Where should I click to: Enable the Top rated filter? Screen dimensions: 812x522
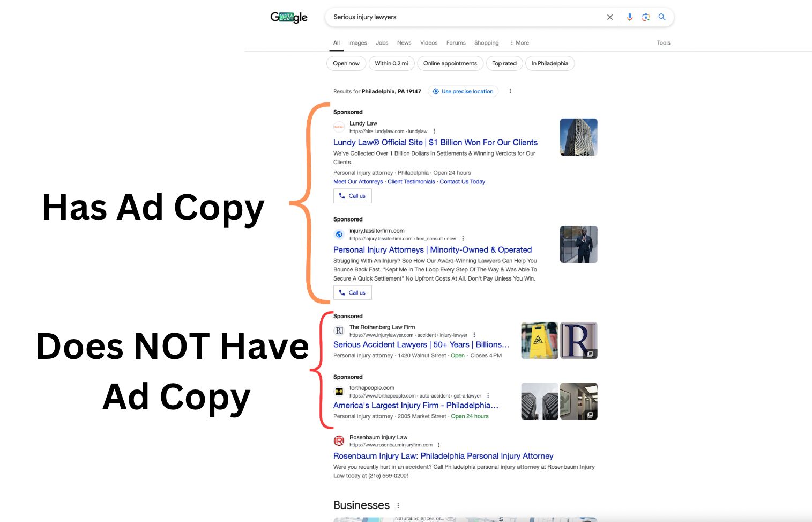click(504, 63)
